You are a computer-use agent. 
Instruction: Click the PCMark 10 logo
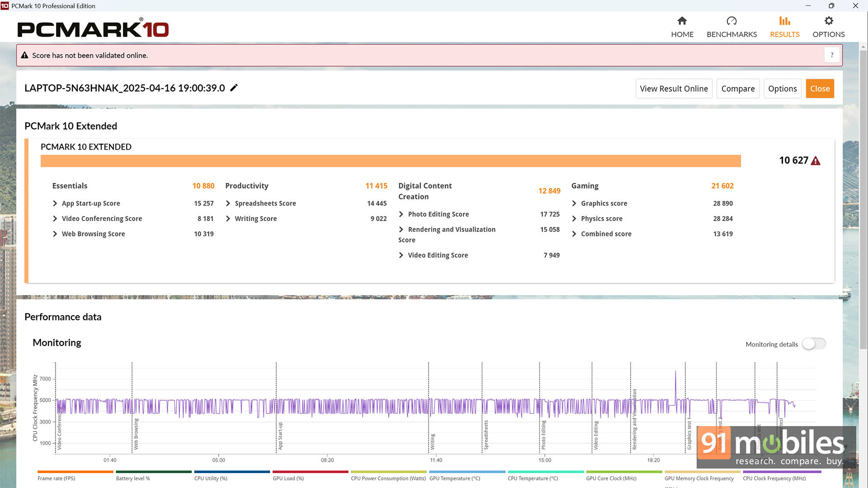pyautogui.click(x=93, y=28)
